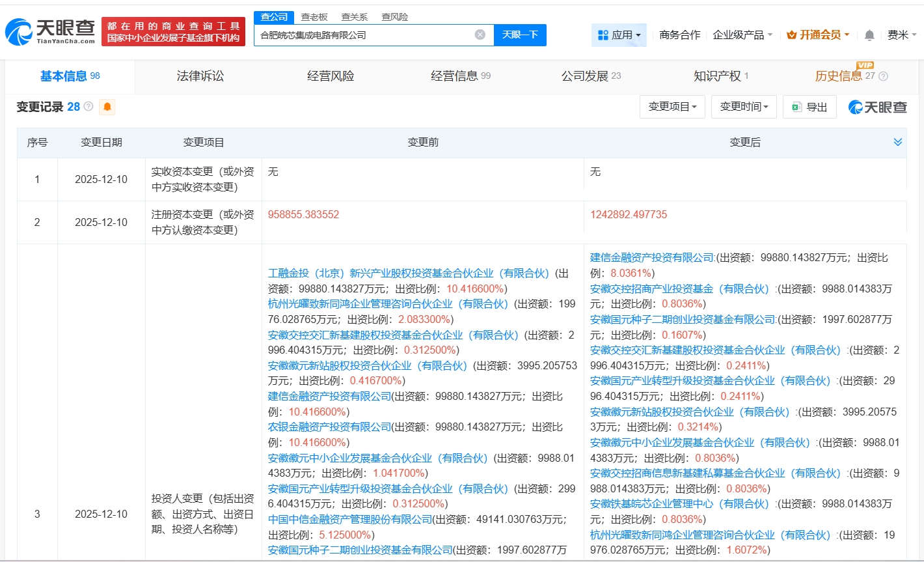Switch to the 法律诉讼 tab
The width and height of the screenshot is (924, 562).
click(x=200, y=76)
